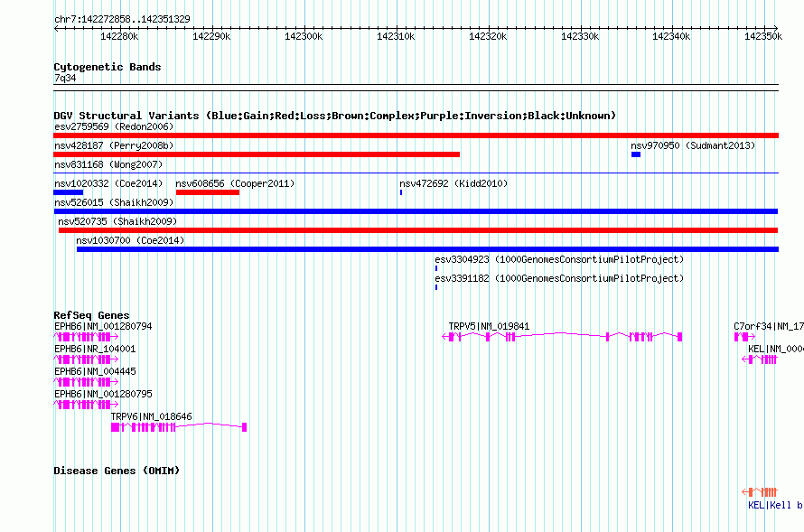This screenshot has width=804, height=532.
Task: Open the nsv608656 (Cooper2011) label
Action: (x=235, y=183)
